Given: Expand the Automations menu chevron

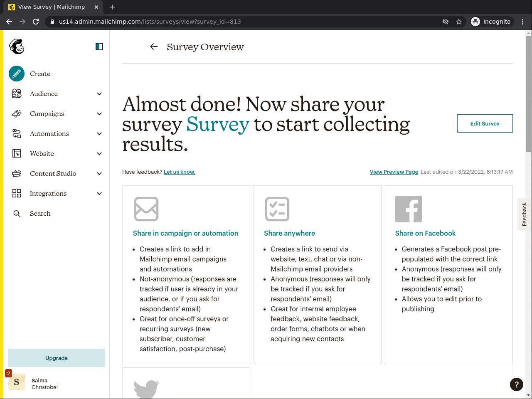Looking at the screenshot, I should pyautogui.click(x=99, y=134).
